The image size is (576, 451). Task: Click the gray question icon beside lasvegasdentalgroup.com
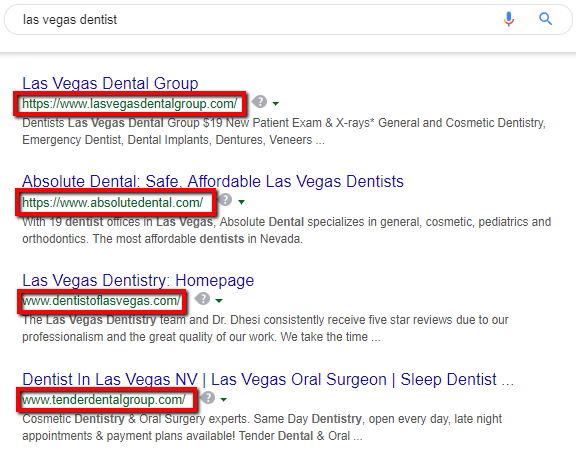(259, 102)
